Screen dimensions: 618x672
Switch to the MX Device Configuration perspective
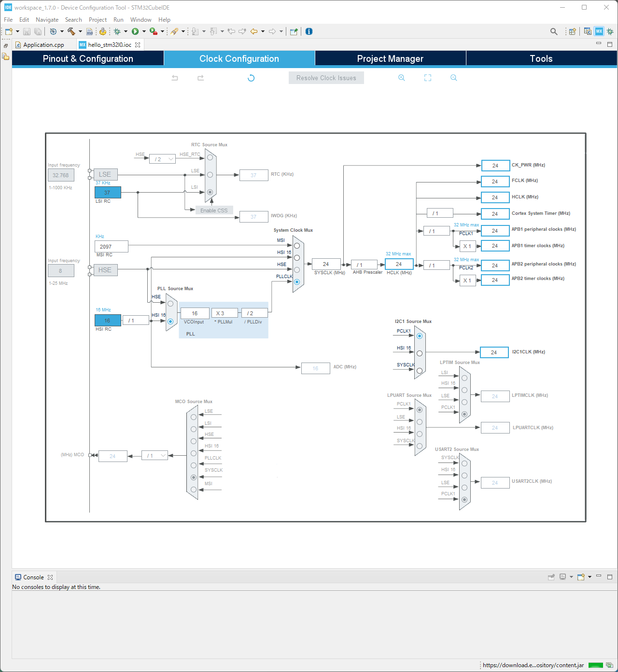[599, 31]
